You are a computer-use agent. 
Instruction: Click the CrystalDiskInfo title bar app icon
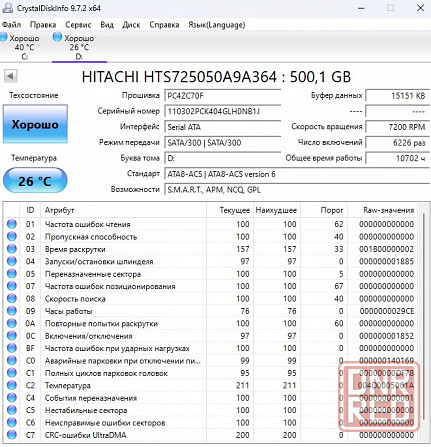(7, 8)
